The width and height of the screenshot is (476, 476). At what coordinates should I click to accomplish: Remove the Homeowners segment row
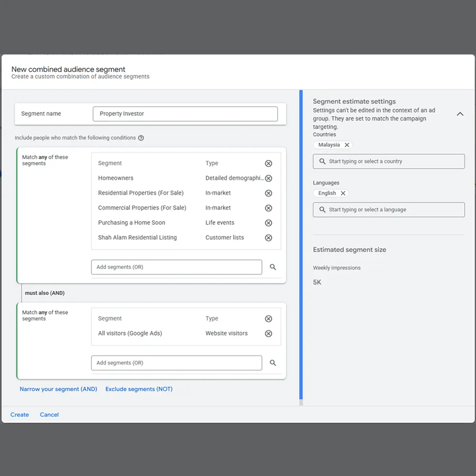(268, 178)
